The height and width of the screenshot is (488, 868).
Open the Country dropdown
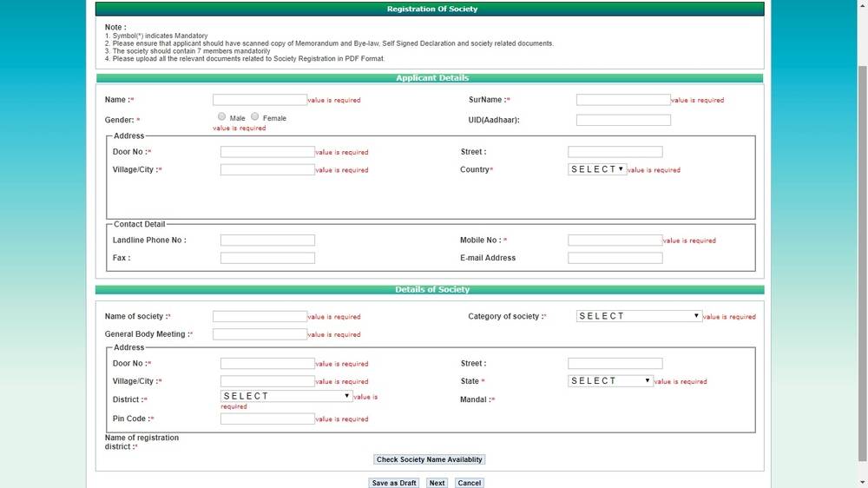pos(597,169)
